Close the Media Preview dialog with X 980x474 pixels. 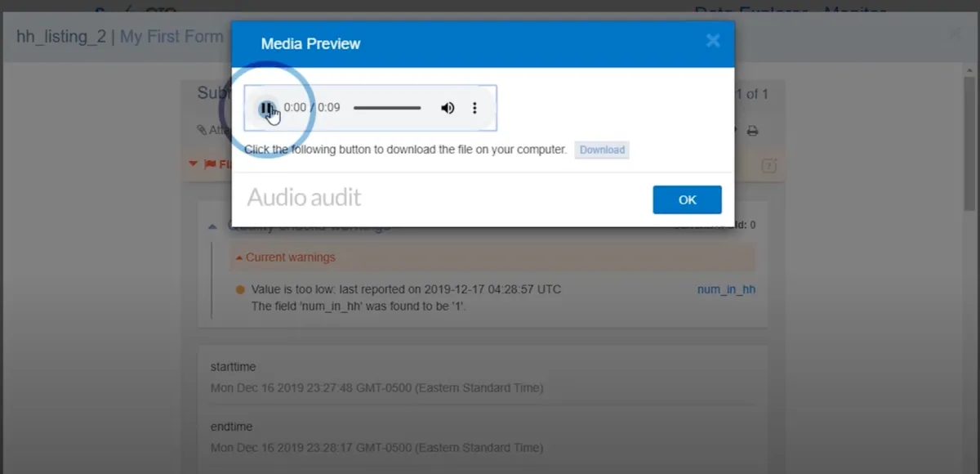(x=713, y=41)
